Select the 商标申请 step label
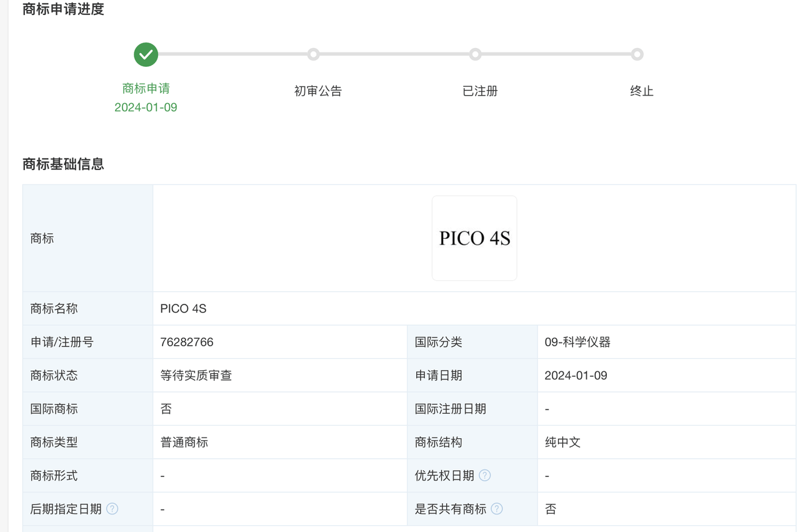The width and height of the screenshot is (800, 532). 146,88
